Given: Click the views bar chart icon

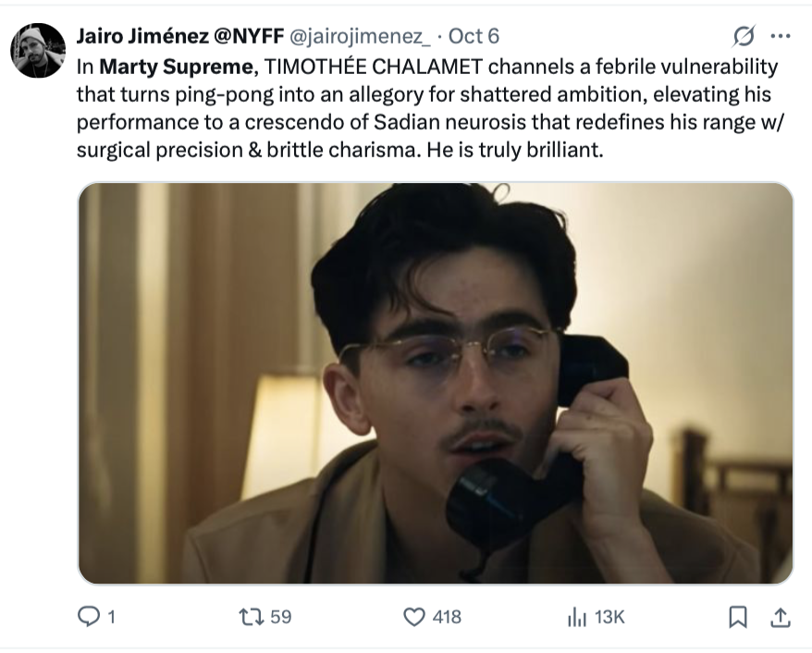Looking at the screenshot, I should point(577,616).
